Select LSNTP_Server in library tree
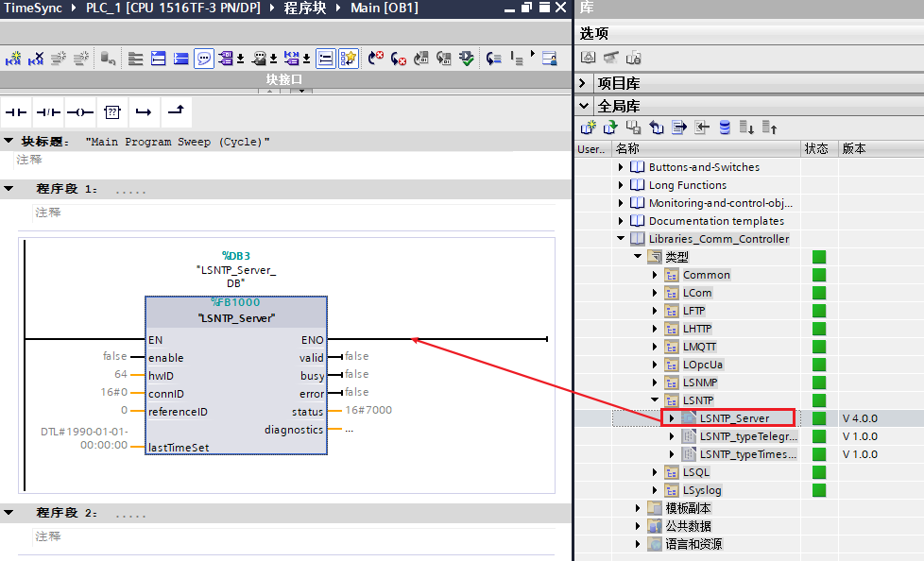The height and width of the screenshot is (561, 924). pyautogui.click(x=734, y=418)
